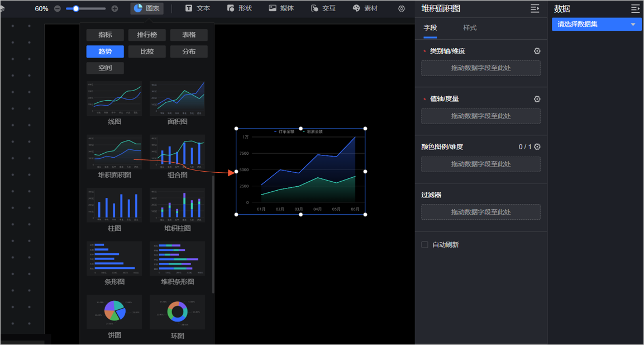Open the 媒体 media menu
Viewport: 644px width, 345px height.
point(282,8)
